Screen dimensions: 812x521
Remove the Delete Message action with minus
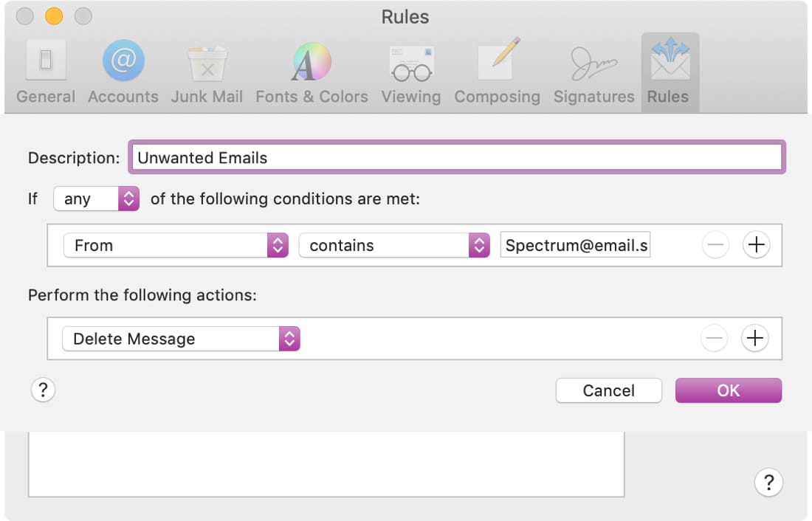point(714,338)
